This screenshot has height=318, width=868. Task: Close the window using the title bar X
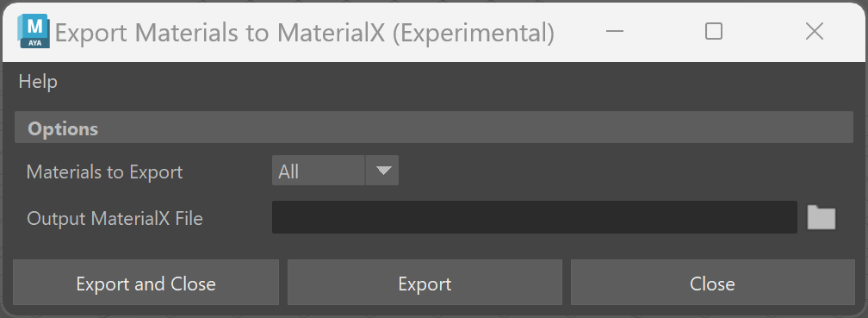[x=815, y=32]
